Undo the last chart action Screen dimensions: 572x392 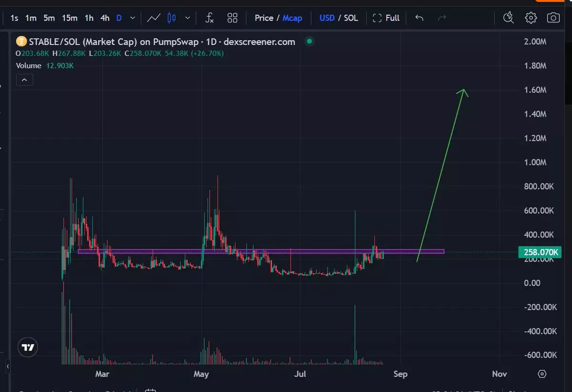tap(419, 18)
